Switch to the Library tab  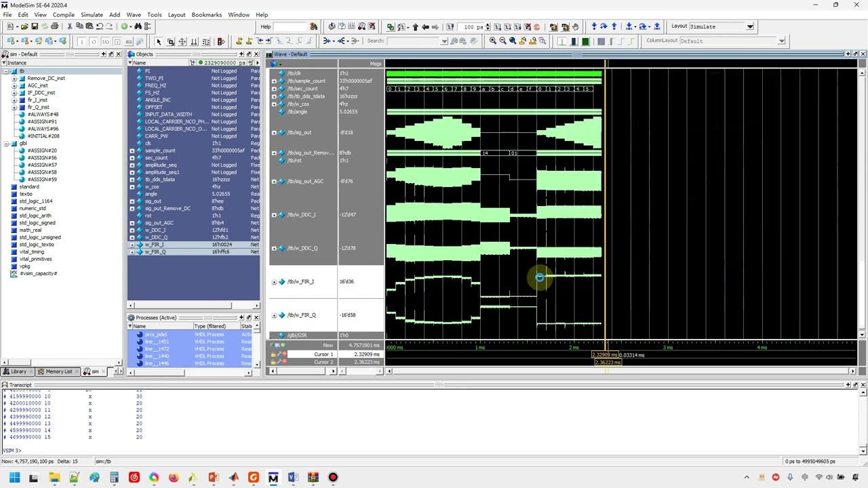pos(18,371)
